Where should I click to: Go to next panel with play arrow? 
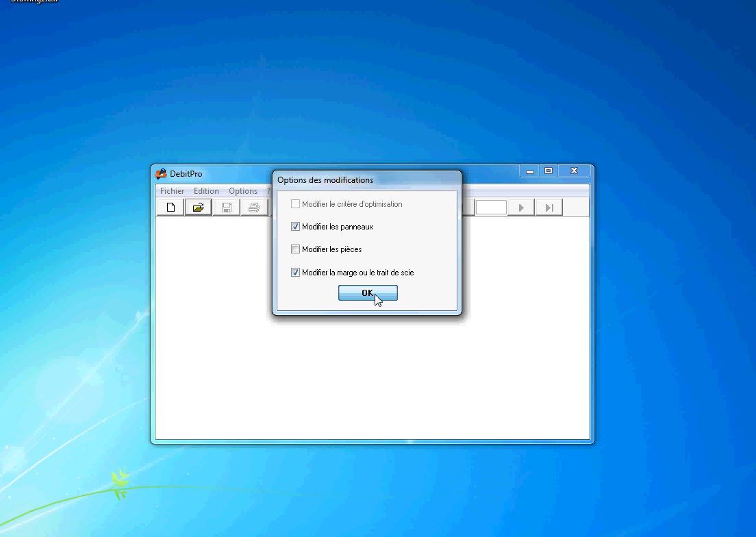coord(520,208)
